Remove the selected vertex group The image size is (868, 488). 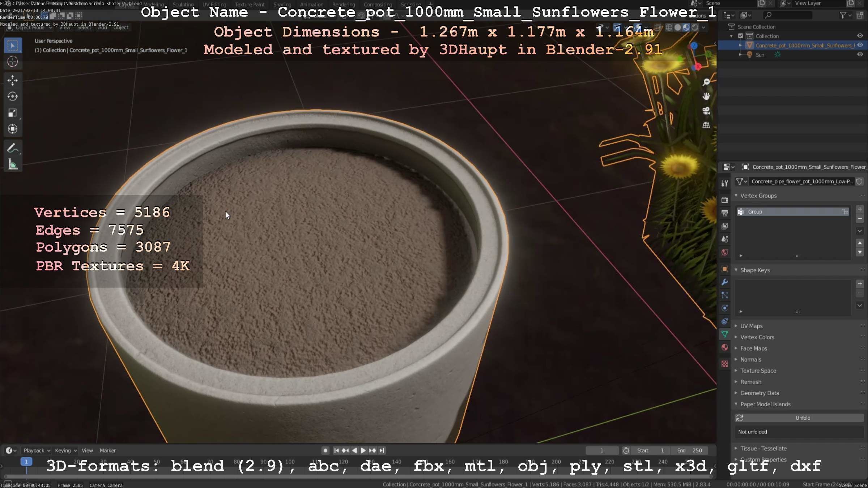tap(860, 219)
